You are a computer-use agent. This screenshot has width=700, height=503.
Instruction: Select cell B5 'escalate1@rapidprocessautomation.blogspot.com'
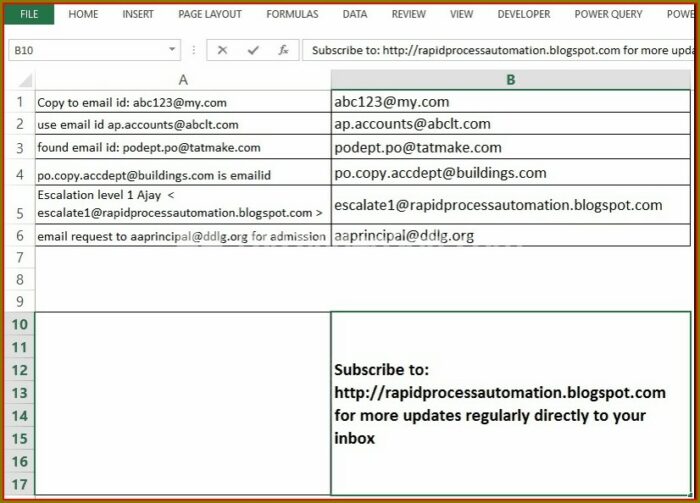pyautogui.click(x=511, y=205)
